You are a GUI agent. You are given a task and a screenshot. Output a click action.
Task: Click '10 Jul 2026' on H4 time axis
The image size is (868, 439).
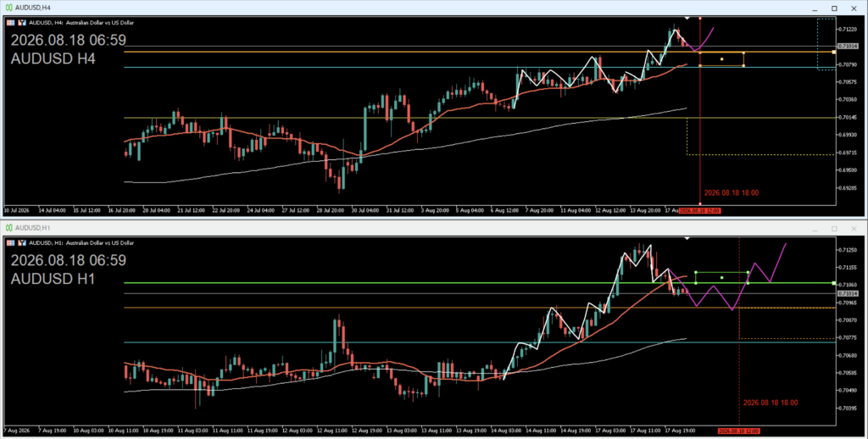click(17, 211)
